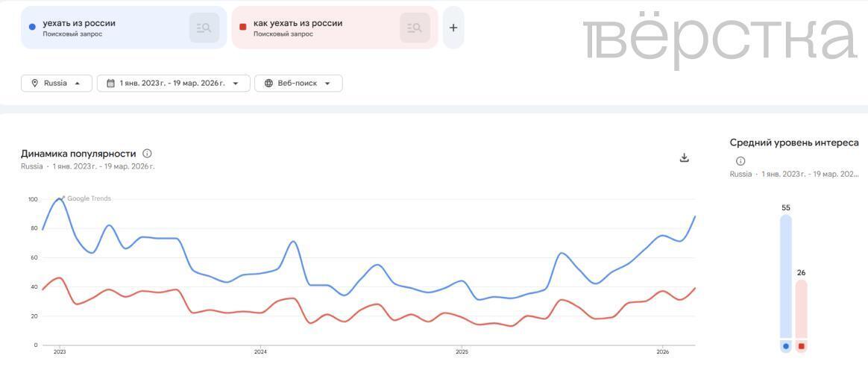This screenshot has height=370, width=868.
Task: Click the blue line peak at 100
Action: pos(60,198)
